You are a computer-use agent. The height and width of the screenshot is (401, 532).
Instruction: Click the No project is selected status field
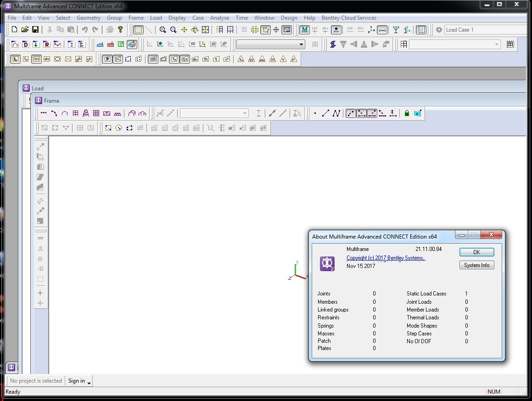click(x=36, y=381)
